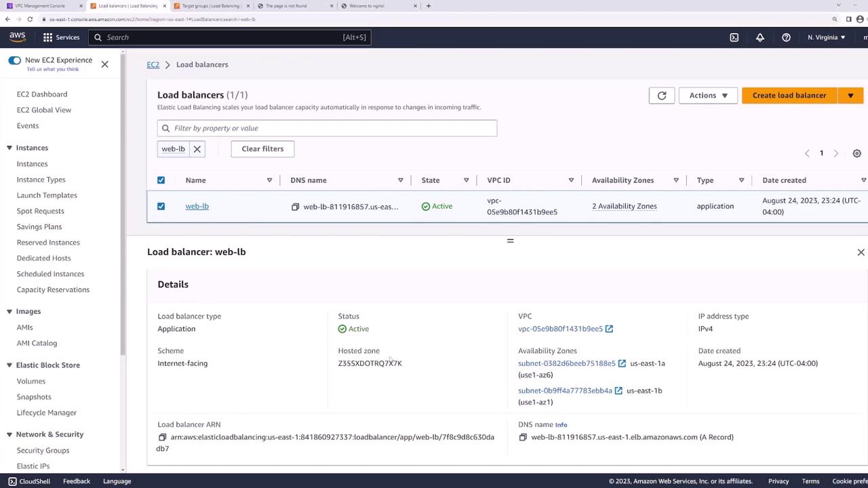Go to the previous table page
The width and height of the screenshot is (868, 488).
pos(807,154)
